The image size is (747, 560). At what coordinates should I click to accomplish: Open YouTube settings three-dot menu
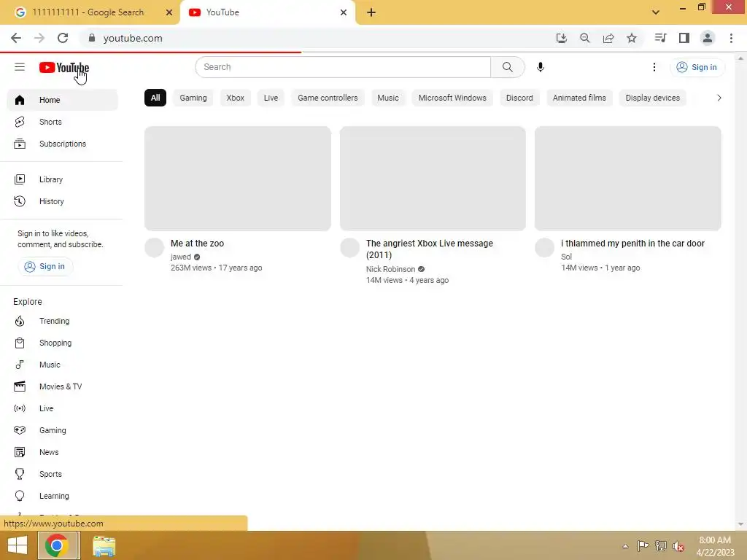(x=654, y=67)
